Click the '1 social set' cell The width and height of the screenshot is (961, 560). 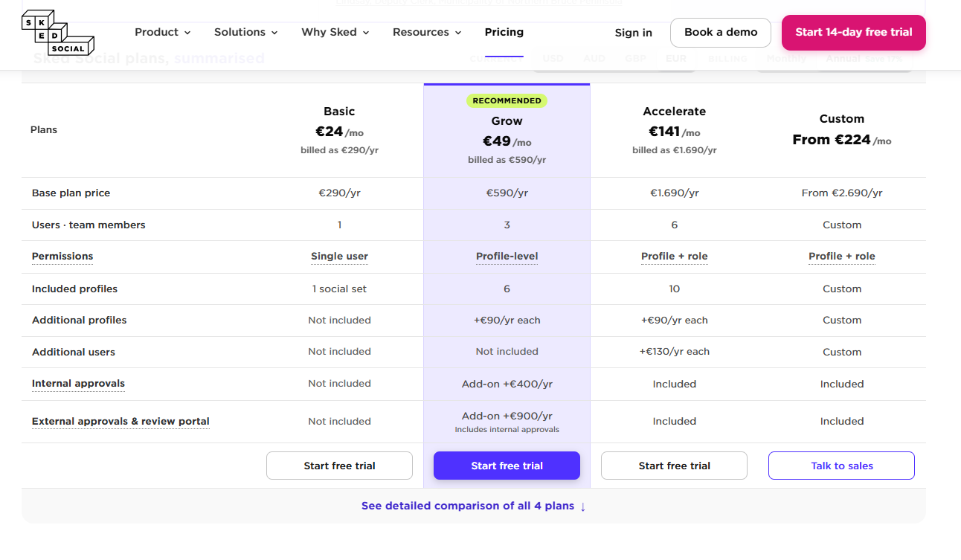click(339, 289)
